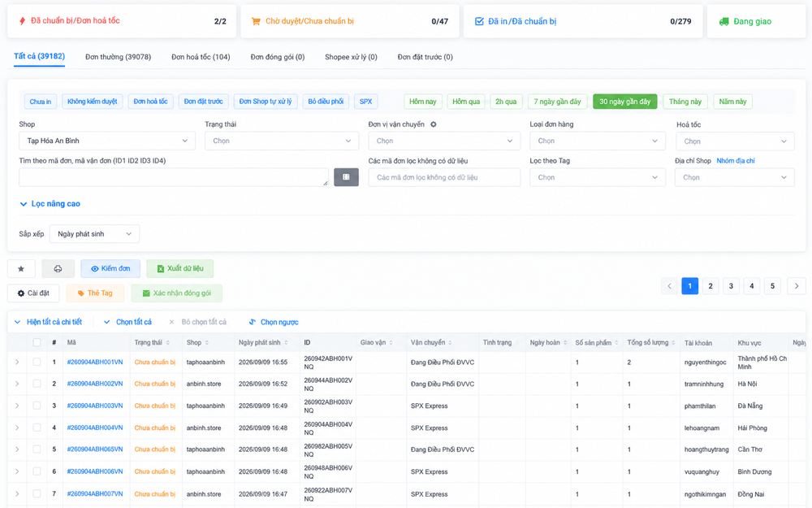Check the box for order #260904ABH003VN

[37, 406]
